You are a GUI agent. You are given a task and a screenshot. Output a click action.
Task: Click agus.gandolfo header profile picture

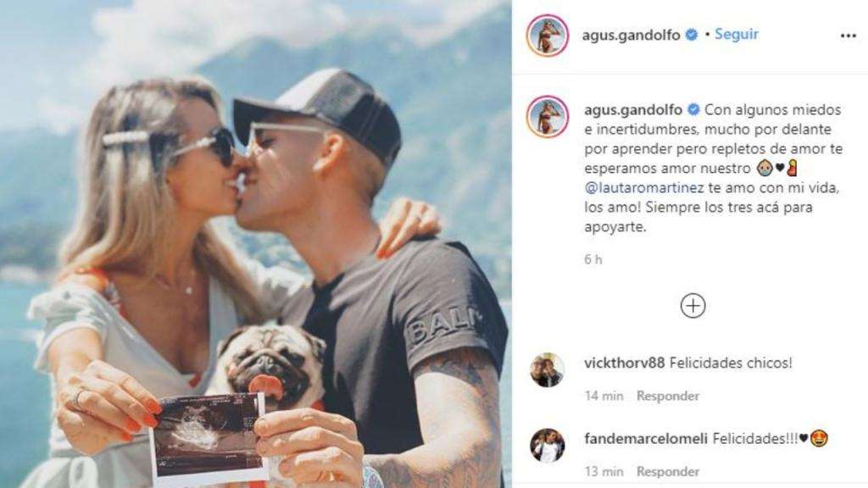coord(548,35)
